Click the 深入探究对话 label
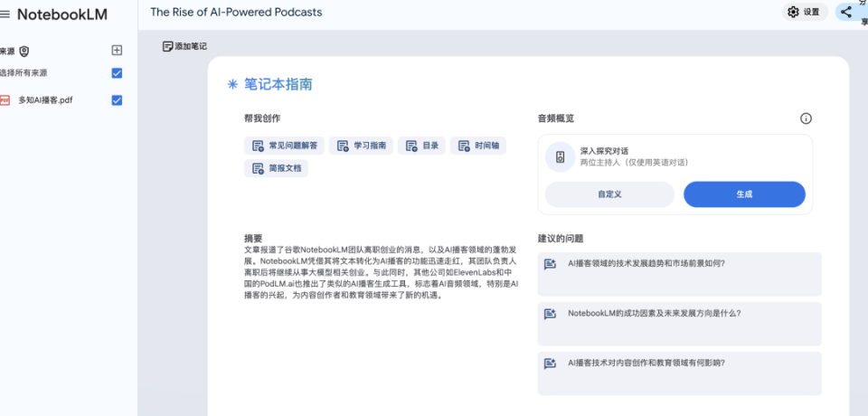The width and height of the screenshot is (868, 416). coord(604,151)
